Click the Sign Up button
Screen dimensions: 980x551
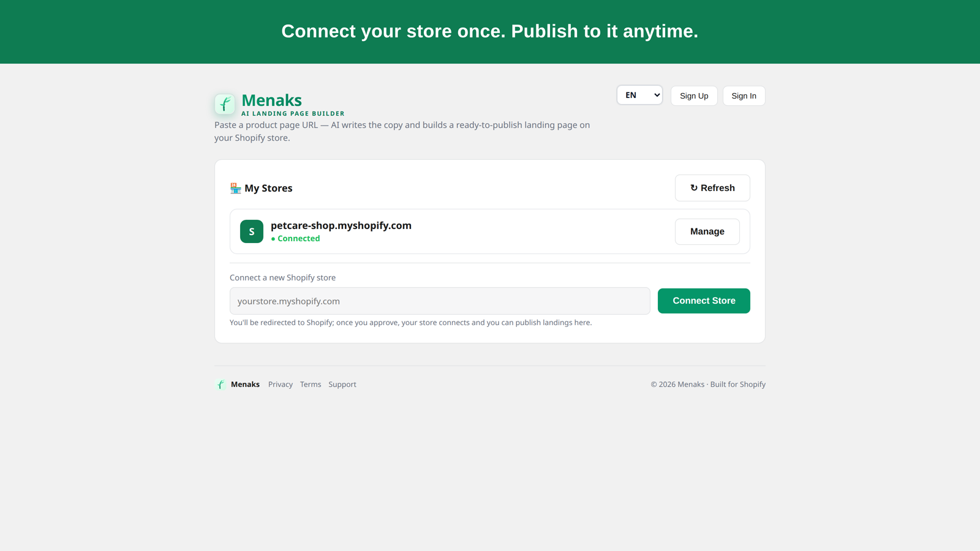click(694, 96)
